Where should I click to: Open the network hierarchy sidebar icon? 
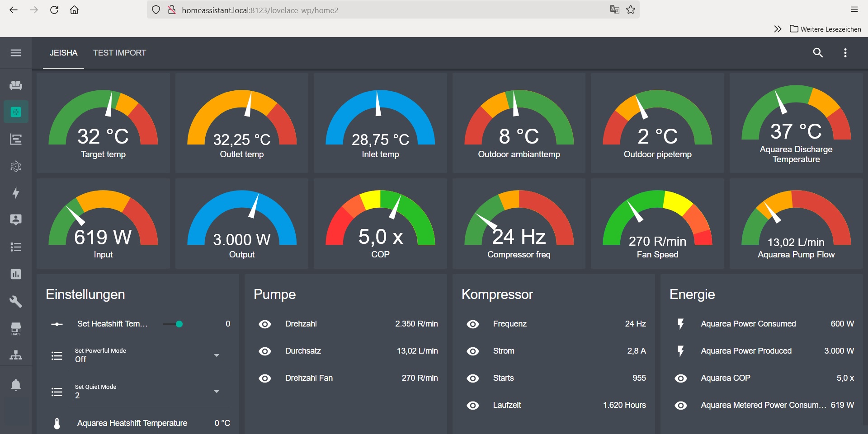[16, 355]
